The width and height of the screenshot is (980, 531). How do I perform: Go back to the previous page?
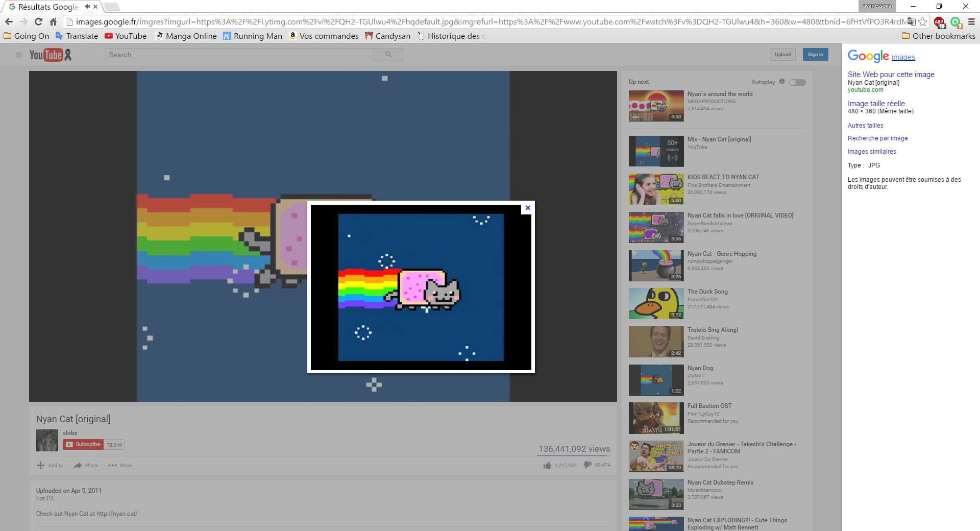coord(9,21)
